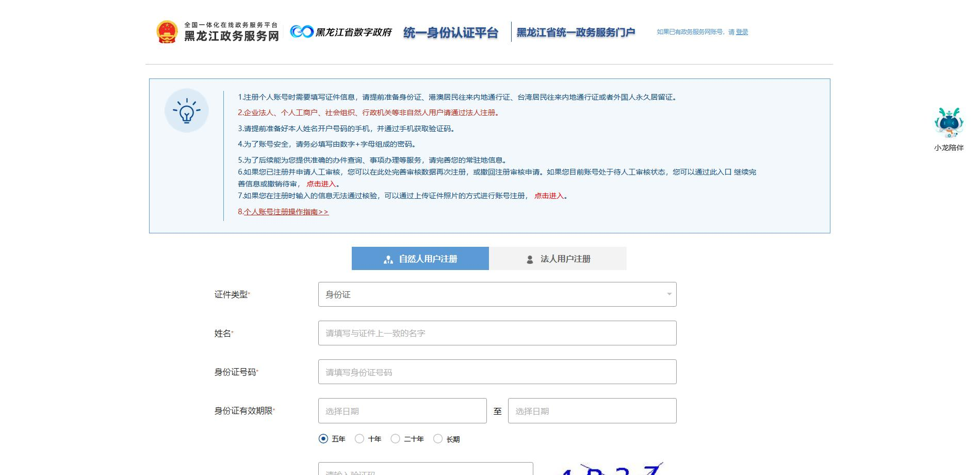Switch to 自然人用户注册 tab
This screenshot has height=475, width=980.
click(x=420, y=259)
